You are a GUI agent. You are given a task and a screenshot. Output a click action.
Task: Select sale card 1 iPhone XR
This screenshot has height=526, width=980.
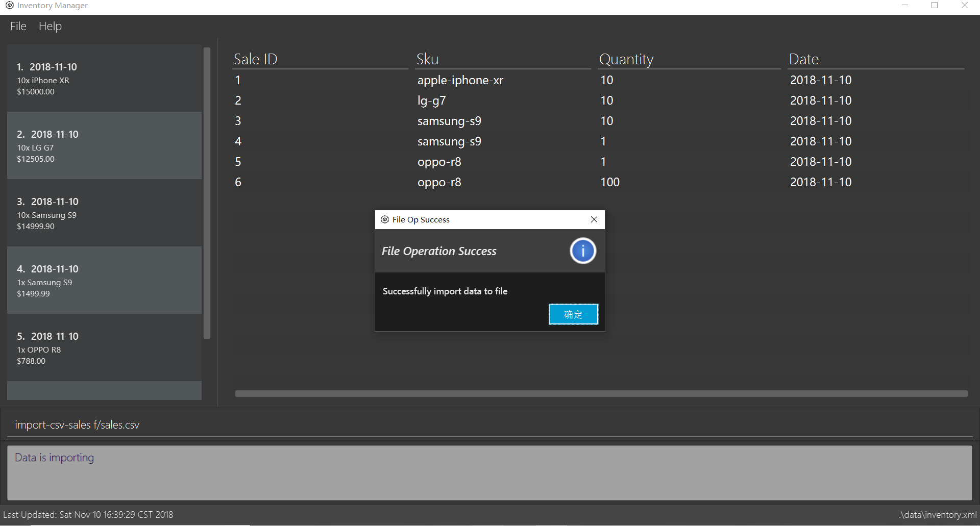[x=104, y=78]
